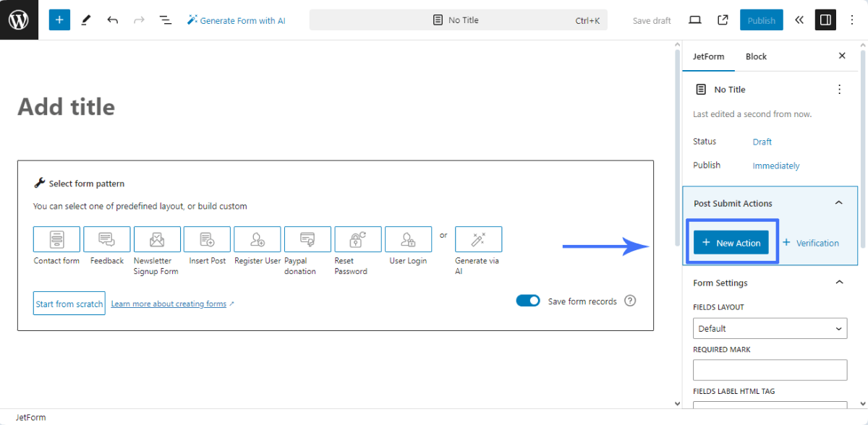Select the Newsletter Signup Form pattern
Screen dimensions: 868x425
[x=156, y=239]
